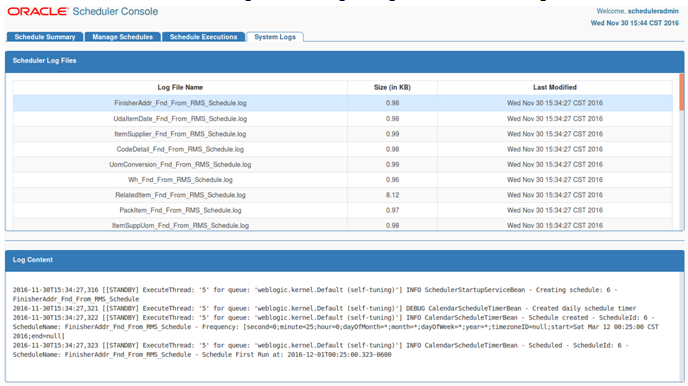The width and height of the screenshot is (688, 386).
Task: Click the Log Content panel header
Action: coord(344,261)
